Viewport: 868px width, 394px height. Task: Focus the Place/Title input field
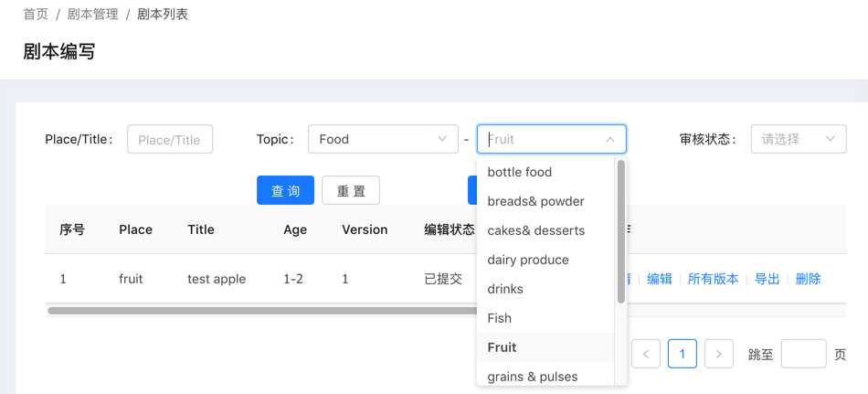pyautogui.click(x=170, y=139)
